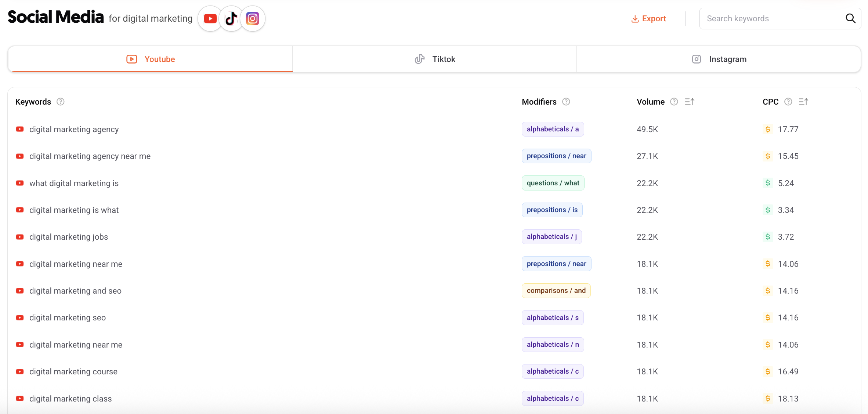Click the search magnifier icon
The height and width of the screenshot is (414, 868).
tap(851, 18)
